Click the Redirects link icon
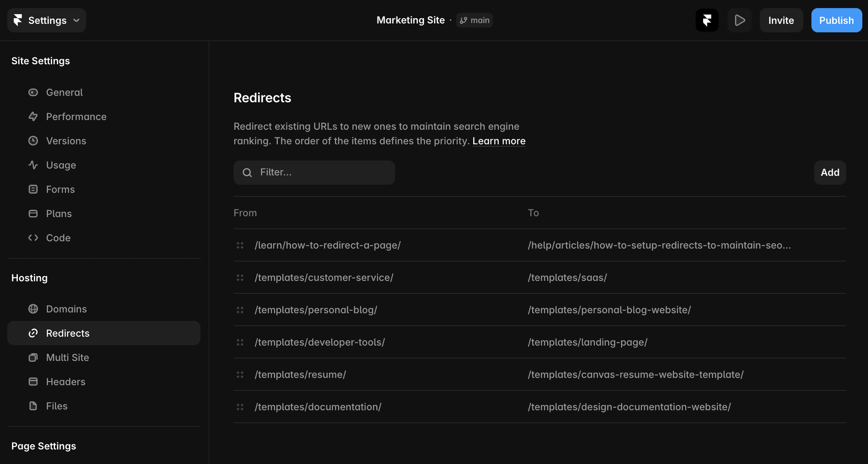The width and height of the screenshot is (868, 464). tap(33, 333)
